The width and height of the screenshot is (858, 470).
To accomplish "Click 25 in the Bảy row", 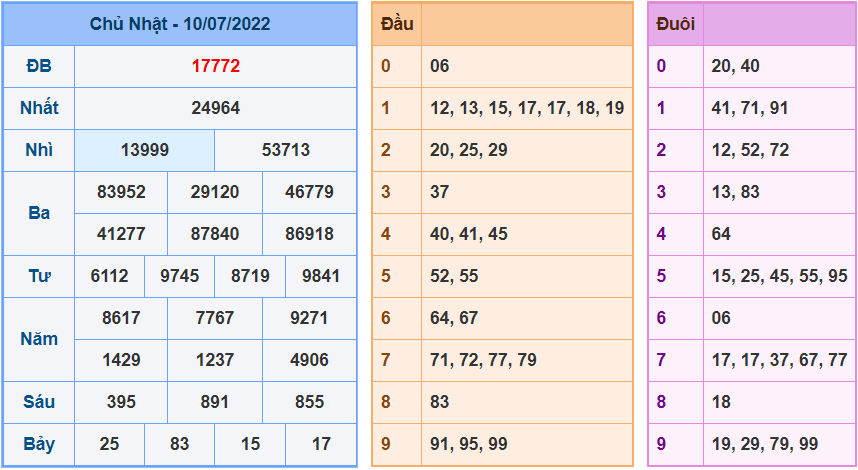I will [109, 444].
